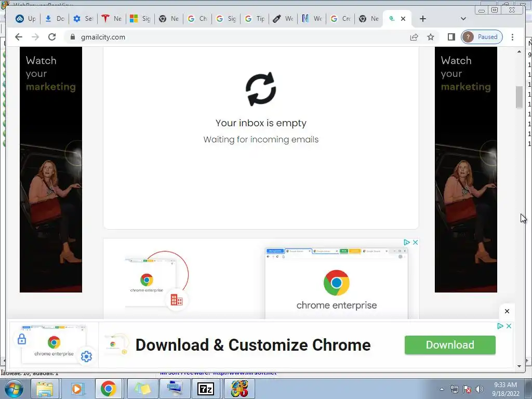Click 'Waiting for incoming emails' text

tap(261, 139)
